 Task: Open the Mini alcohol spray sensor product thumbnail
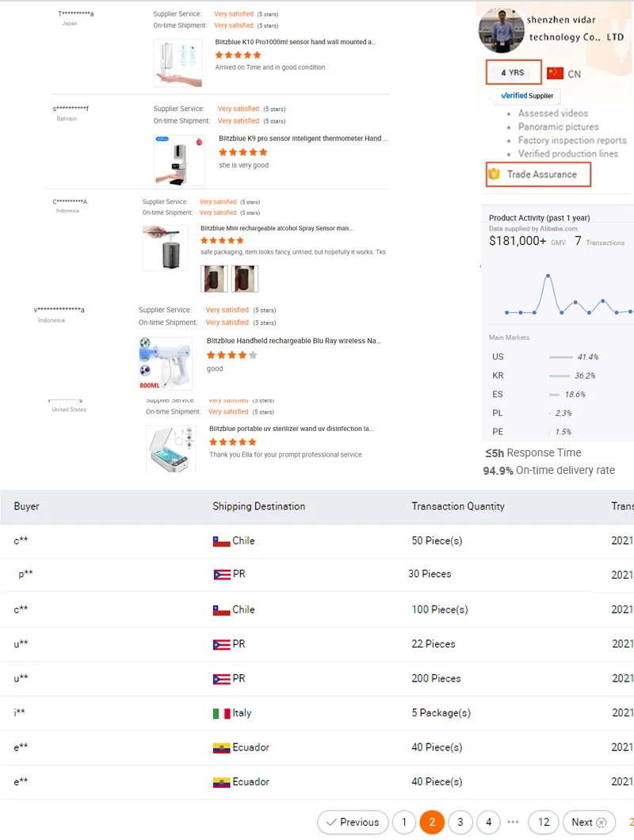(x=166, y=247)
